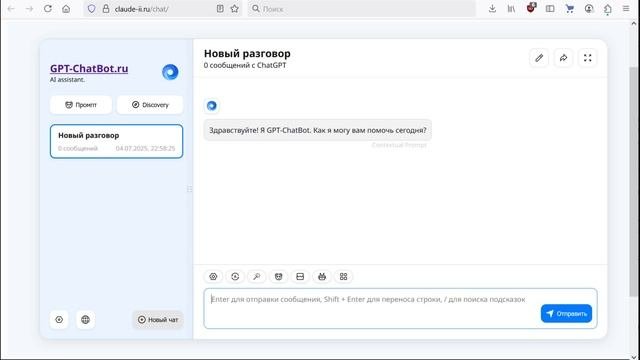This screenshot has width=640, height=360.
Task: Bookmark this page with star icon
Action: (x=235, y=9)
